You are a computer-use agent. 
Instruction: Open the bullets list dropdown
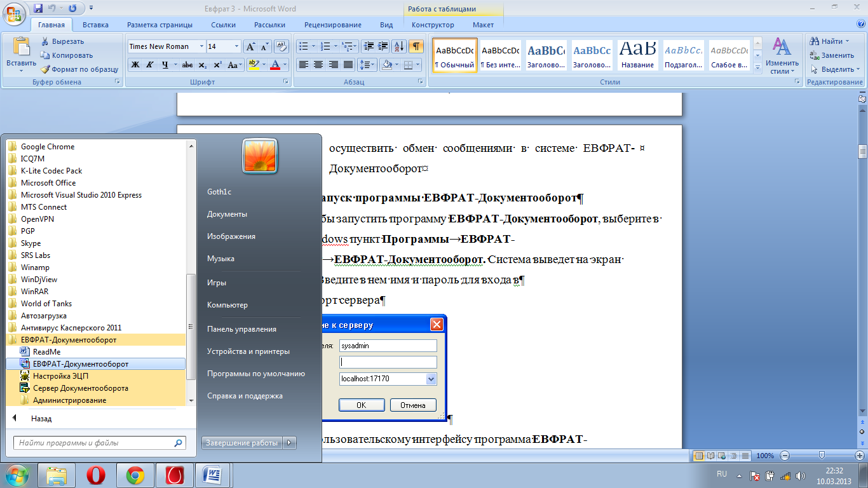[x=313, y=46]
